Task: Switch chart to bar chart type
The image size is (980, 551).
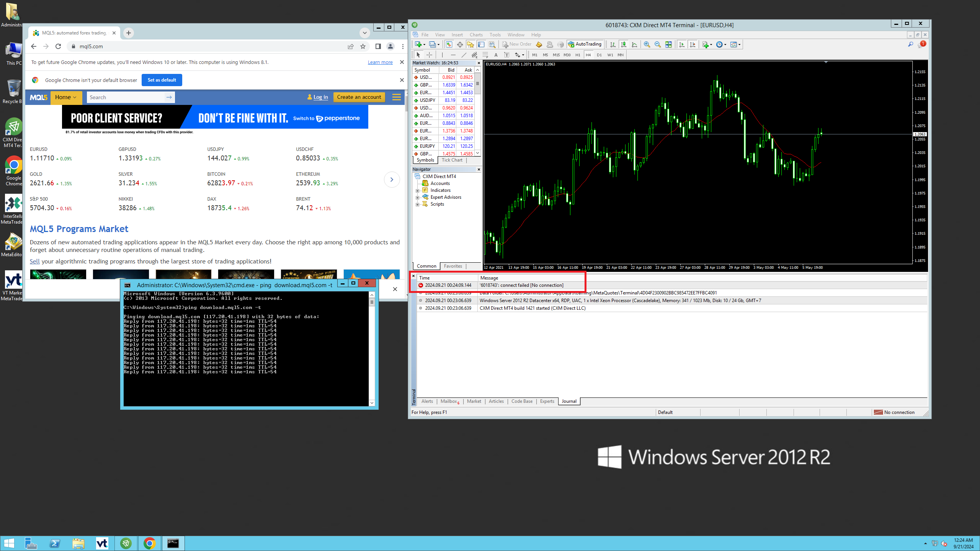Action: (x=613, y=44)
